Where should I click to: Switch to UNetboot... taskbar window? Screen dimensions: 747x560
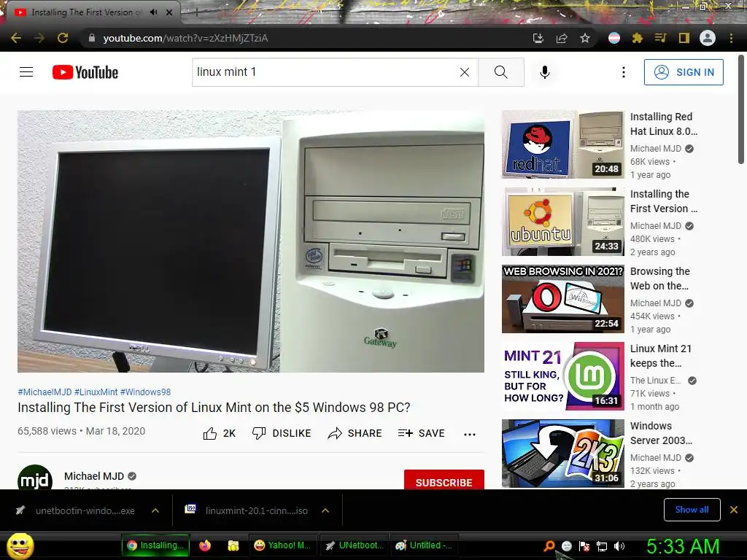tap(354, 545)
